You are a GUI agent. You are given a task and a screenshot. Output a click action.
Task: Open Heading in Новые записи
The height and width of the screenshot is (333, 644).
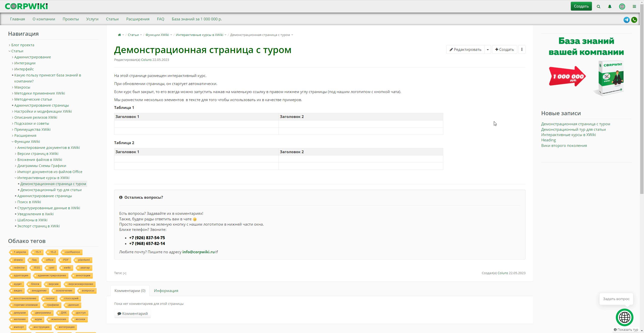pos(548,140)
